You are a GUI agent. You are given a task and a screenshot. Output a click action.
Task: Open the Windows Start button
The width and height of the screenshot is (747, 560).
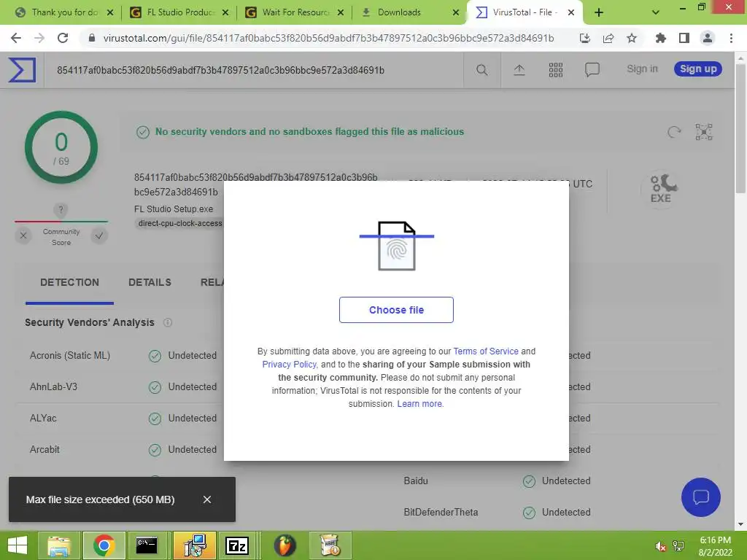18,545
